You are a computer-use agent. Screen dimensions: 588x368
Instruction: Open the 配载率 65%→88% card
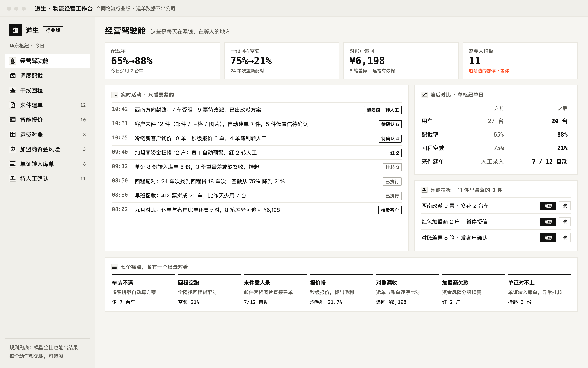pyautogui.click(x=162, y=61)
